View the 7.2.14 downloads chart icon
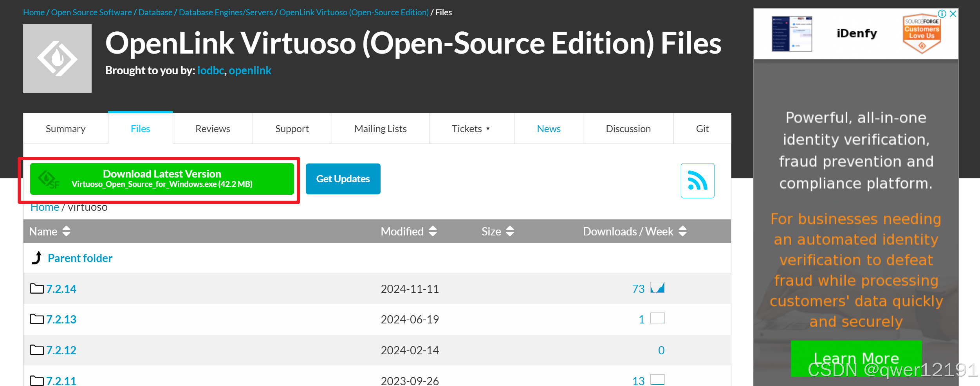Screen dimensions: 980x386 657,288
